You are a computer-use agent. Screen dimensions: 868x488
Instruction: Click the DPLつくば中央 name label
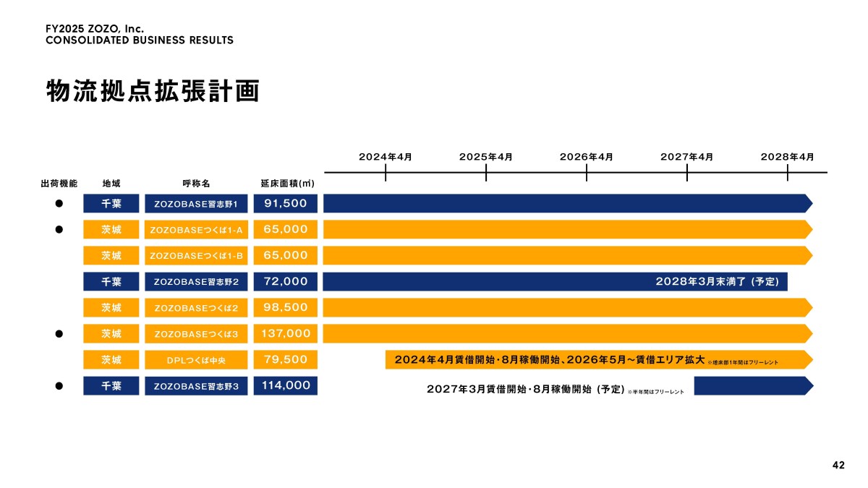click(196, 360)
